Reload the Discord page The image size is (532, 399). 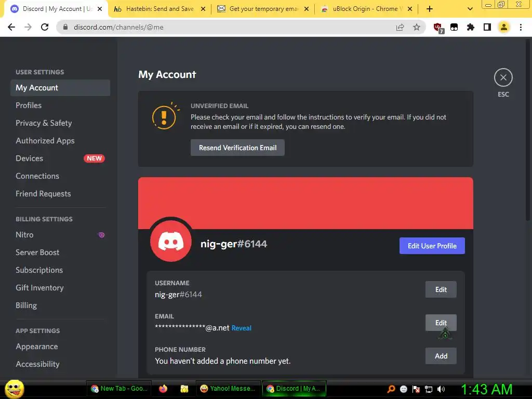(45, 27)
